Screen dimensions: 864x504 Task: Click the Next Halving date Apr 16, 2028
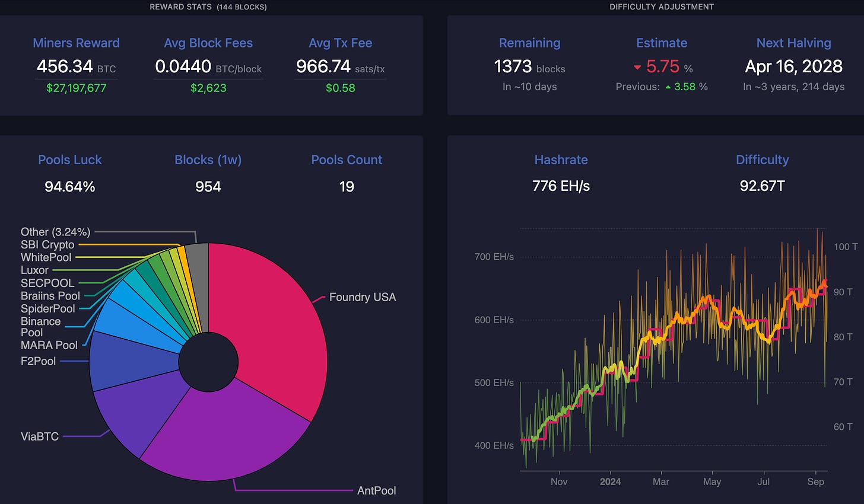click(x=794, y=66)
